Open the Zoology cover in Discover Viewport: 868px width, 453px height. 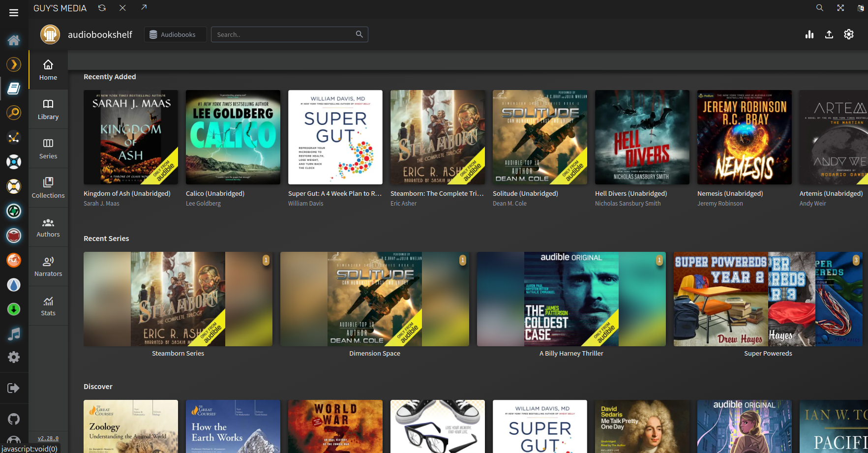pos(131,426)
